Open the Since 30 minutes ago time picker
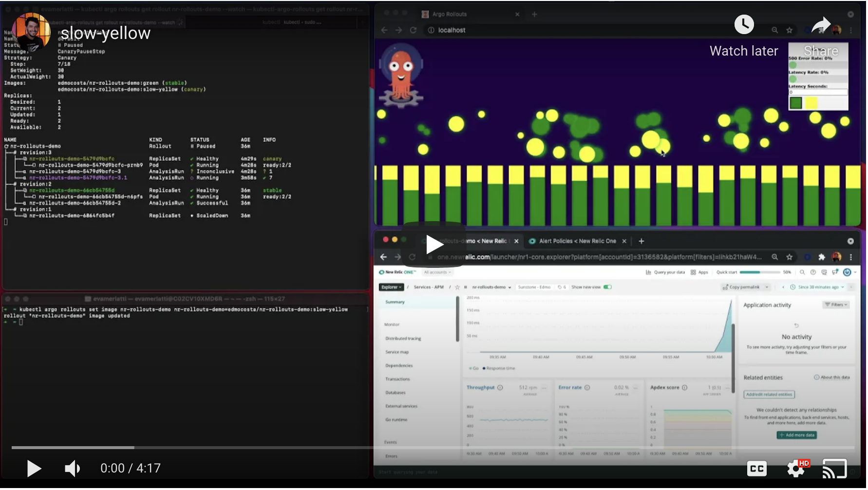The image size is (868, 490). [x=817, y=287]
